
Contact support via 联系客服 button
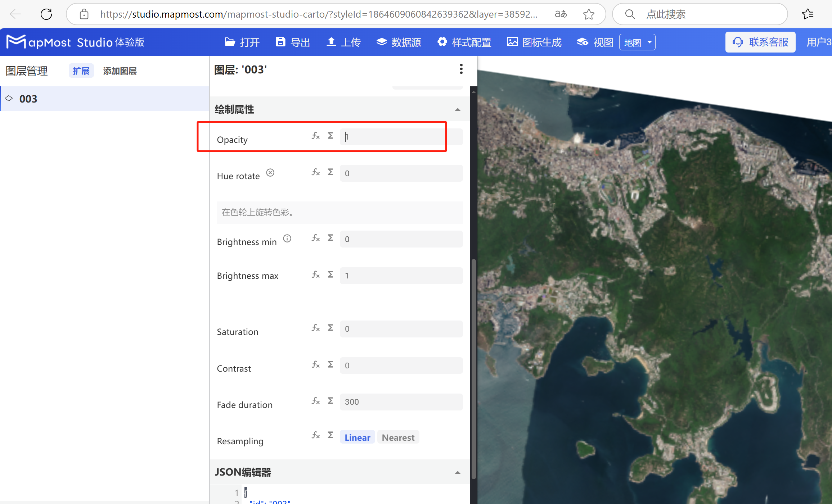pos(760,42)
